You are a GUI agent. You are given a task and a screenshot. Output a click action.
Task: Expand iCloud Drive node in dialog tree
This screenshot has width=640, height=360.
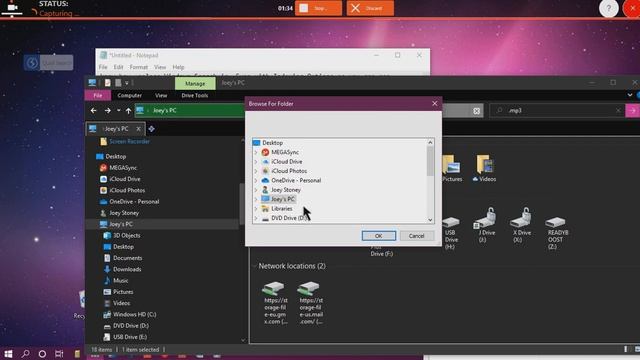click(x=256, y=162)
